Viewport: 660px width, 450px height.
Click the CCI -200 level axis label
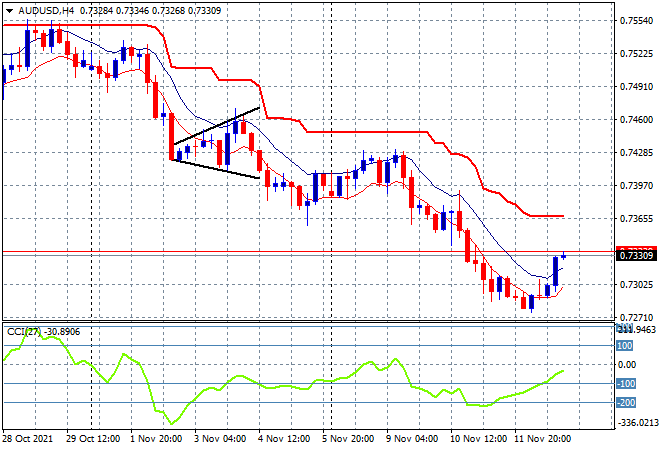[624, 403]
